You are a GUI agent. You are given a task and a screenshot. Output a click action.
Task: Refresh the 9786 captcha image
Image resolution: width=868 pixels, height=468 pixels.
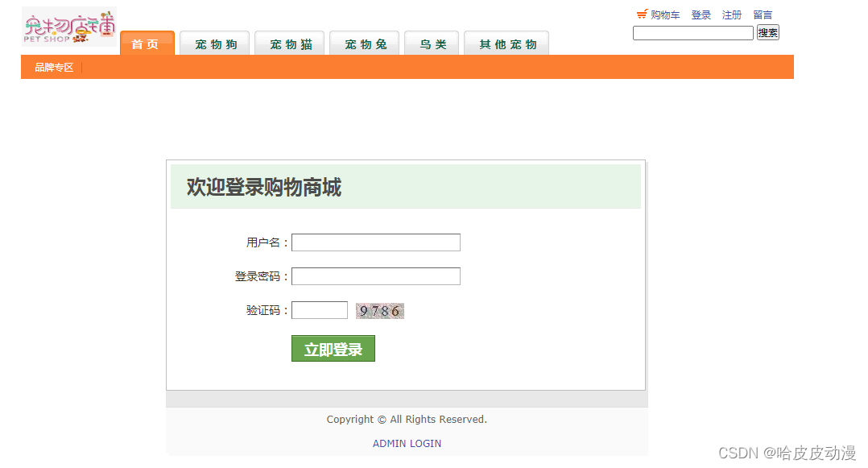[380, 311]
